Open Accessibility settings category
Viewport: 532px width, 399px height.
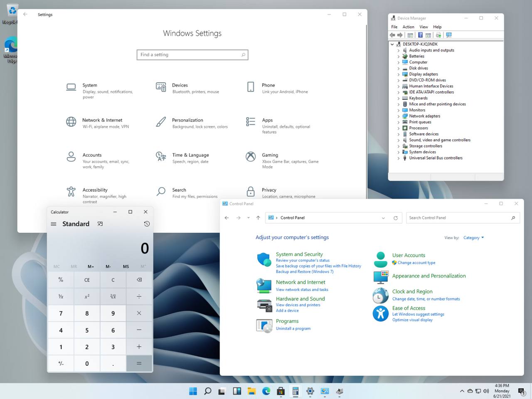click(96, 195)
